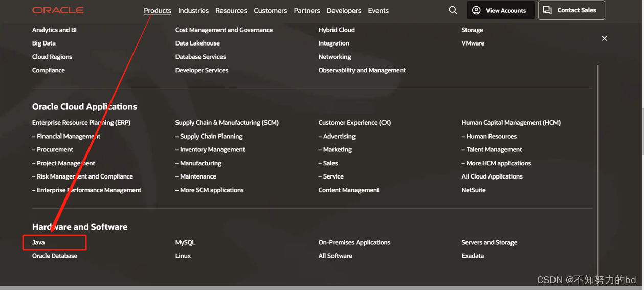Open the Oracle Database link
This screenshot has width=644, height=290.
tap(55, 256)
